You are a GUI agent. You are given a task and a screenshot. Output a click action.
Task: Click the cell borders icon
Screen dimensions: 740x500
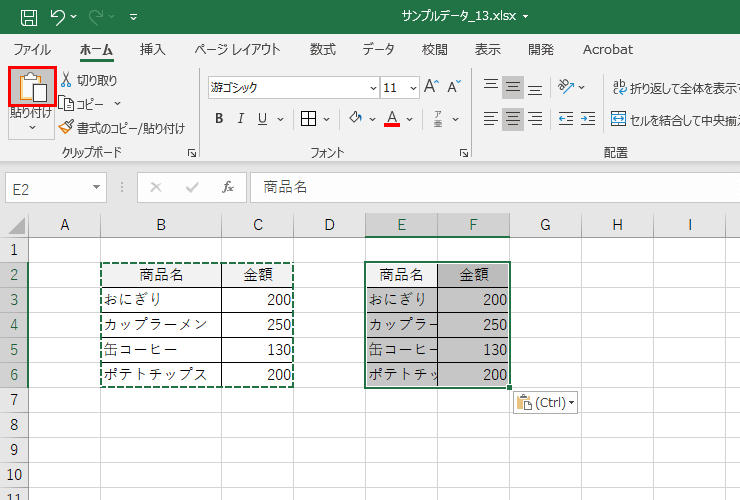coord(308,119)
